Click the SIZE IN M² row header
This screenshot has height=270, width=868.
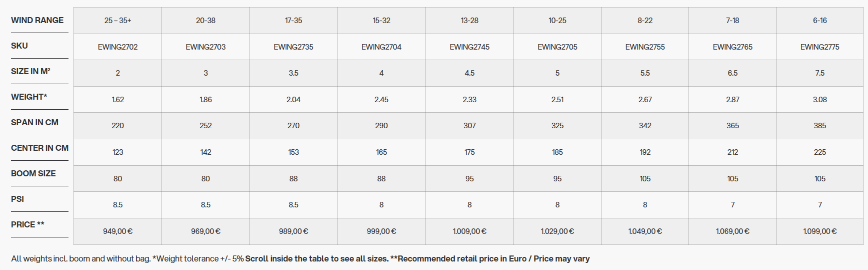[30, 71]
